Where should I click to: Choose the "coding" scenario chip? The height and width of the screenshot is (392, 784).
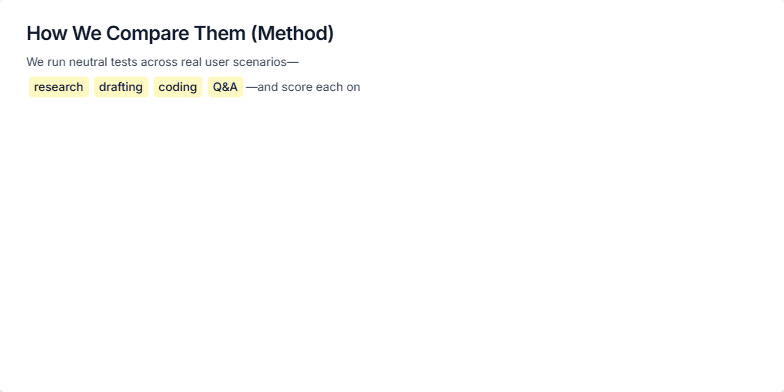click(x=178, y=87)
